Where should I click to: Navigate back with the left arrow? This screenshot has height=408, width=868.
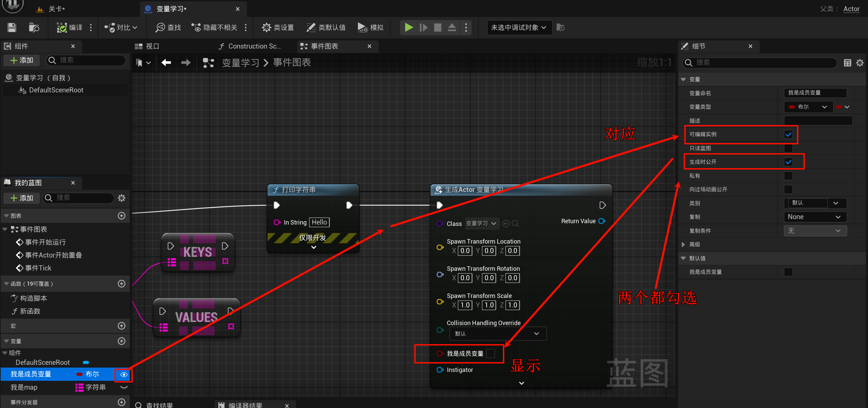166,63
